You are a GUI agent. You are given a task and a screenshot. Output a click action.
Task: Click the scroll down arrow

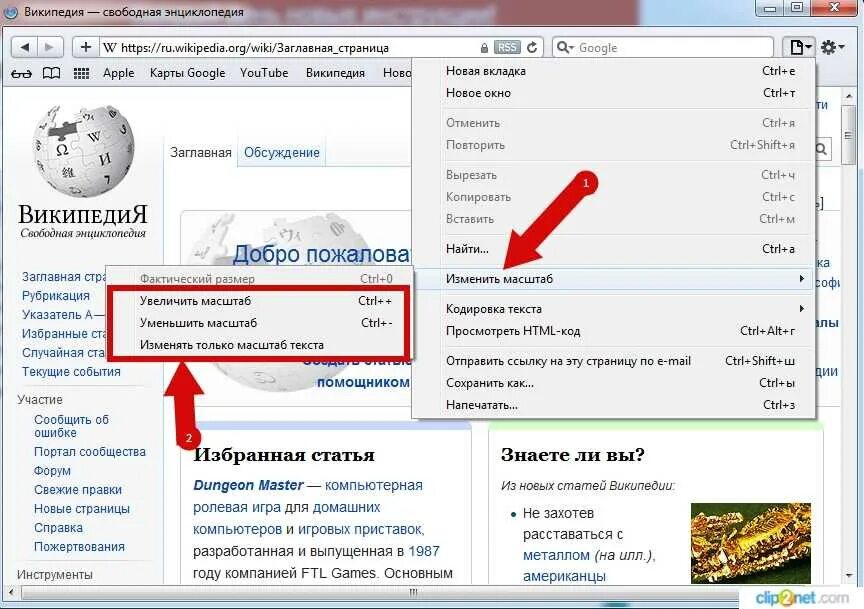click(x=849, y=576)
